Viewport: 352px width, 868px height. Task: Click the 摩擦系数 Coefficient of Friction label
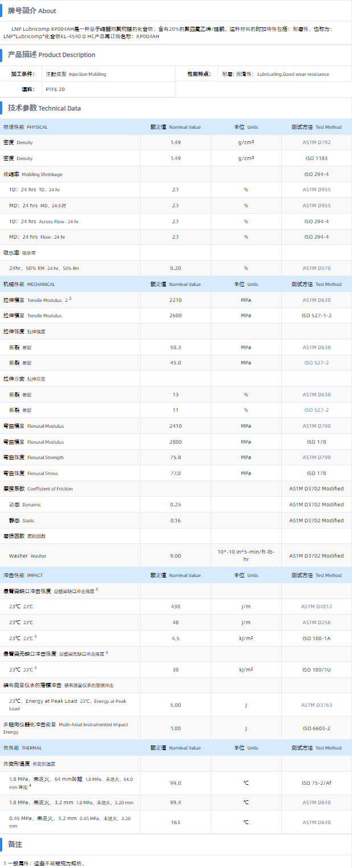coord(38,489)
